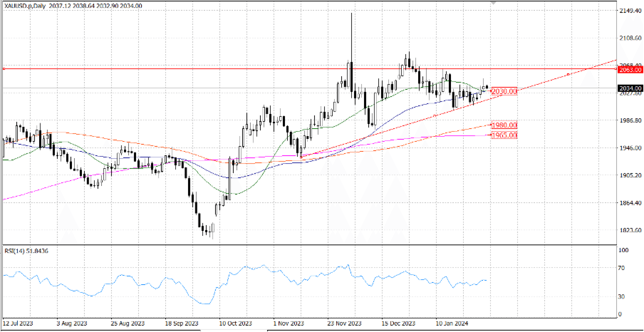Click the 10 Jan 2024 date label

(x=452, y=323)
